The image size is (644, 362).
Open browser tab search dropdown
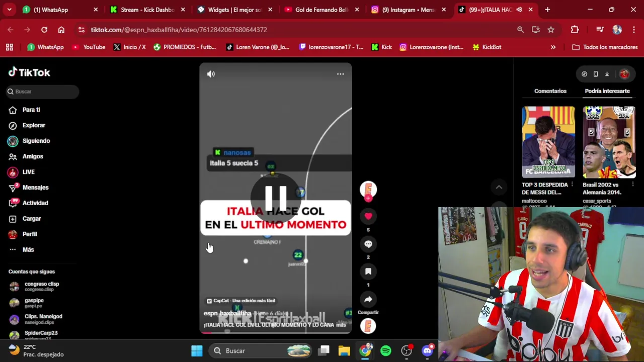pos(10,10)
